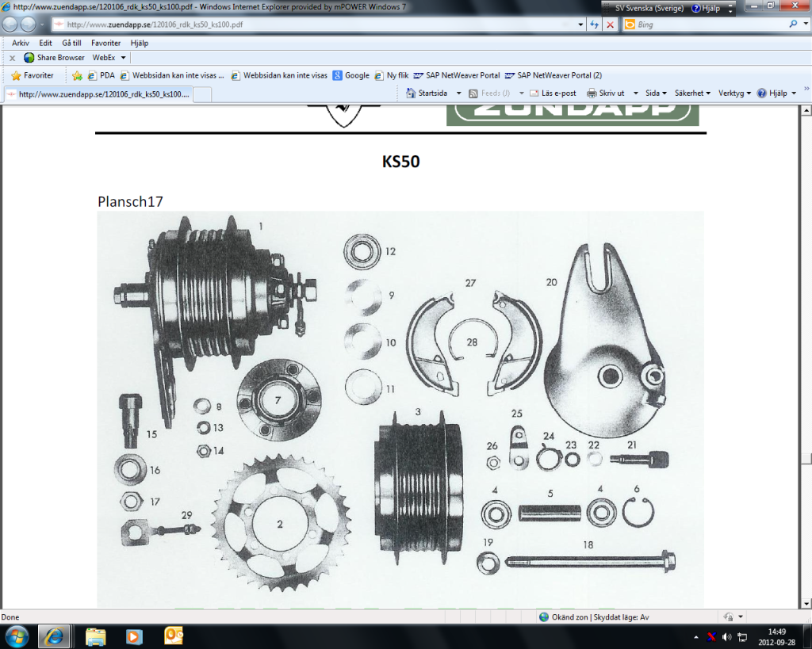The width and height of the screenshot is (812, 649).
Task: Expand the WebEx dropdown arrow
Action: (123, 58)
